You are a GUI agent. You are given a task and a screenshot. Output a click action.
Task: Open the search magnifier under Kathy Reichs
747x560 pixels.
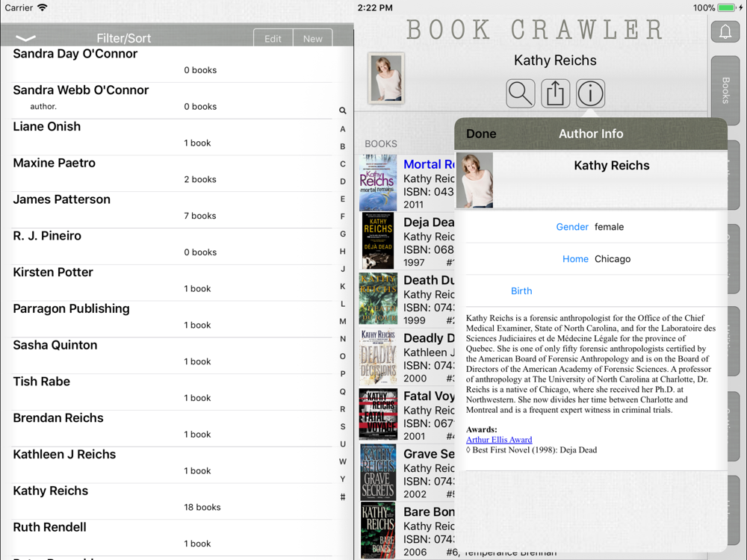coord(520,93)
